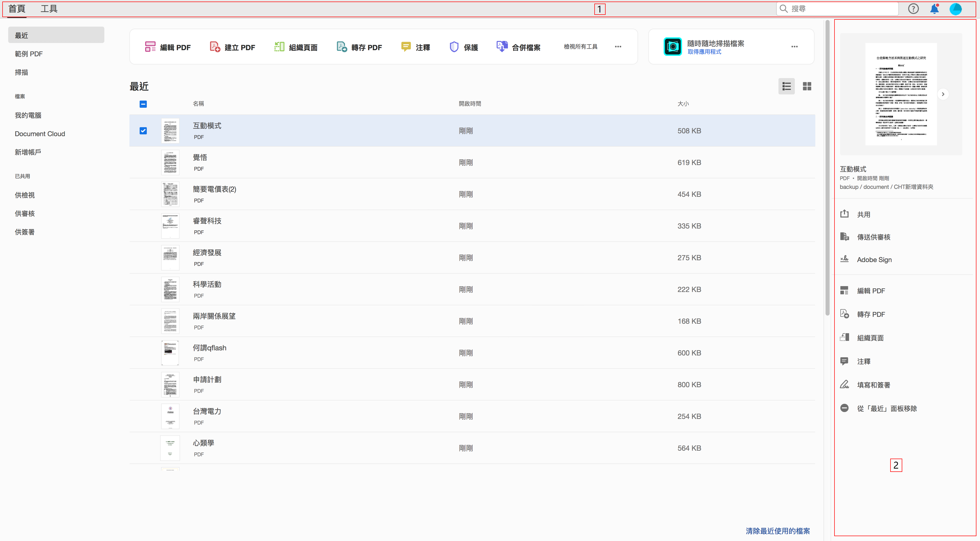Image resolution: width=980 pixels, height=541 pixels.
Task: Switch to the 工具 tab
Action: tap(49, 9)
